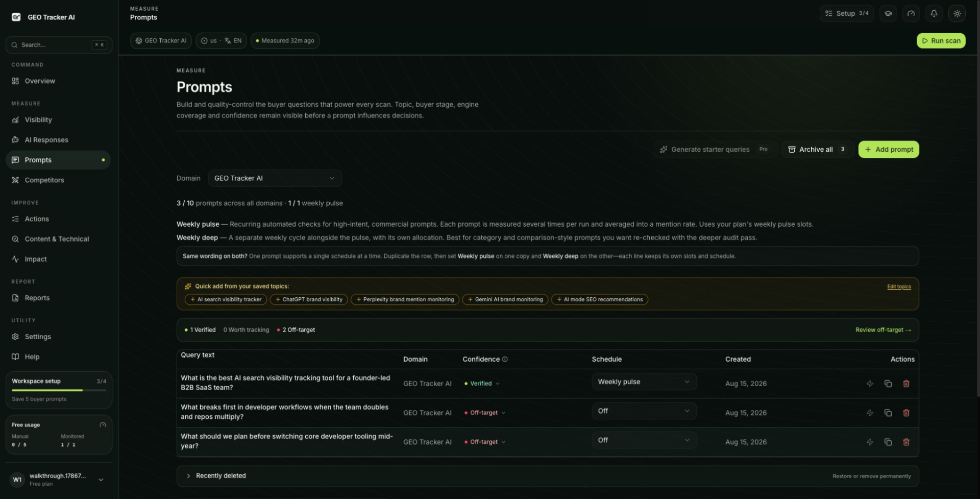Open the tutorials graduation cap icon

coord(888,14)
